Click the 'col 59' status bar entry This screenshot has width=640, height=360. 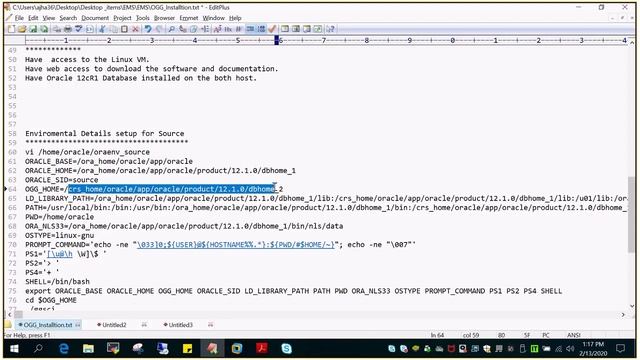[471, 335]
